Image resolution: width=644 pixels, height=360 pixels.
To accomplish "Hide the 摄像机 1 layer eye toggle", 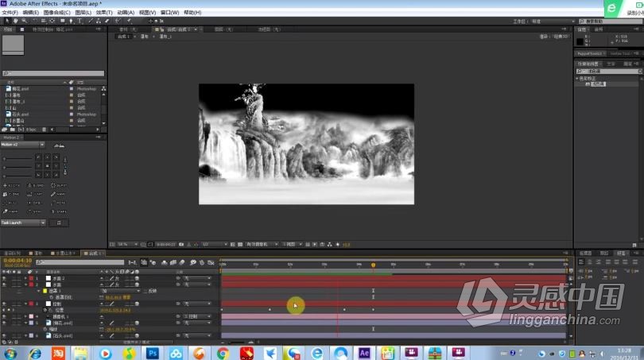I will pyautogui.click(x=4, y=316).
